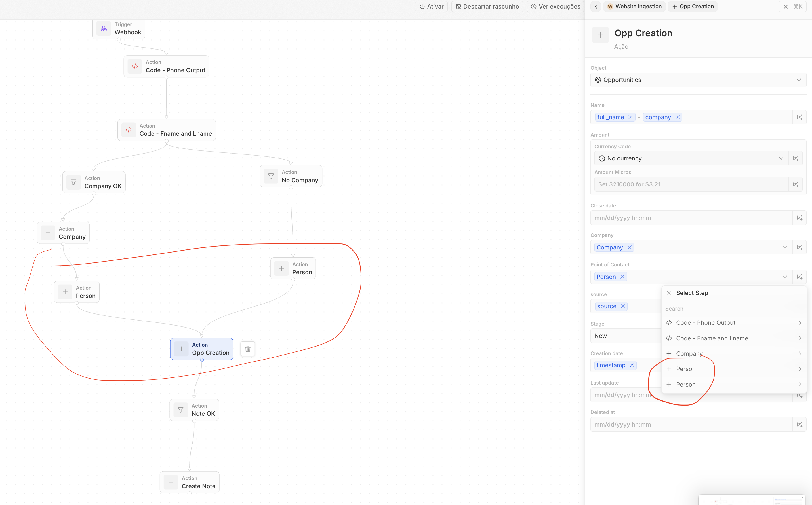Insert variable into Name field

799,117
